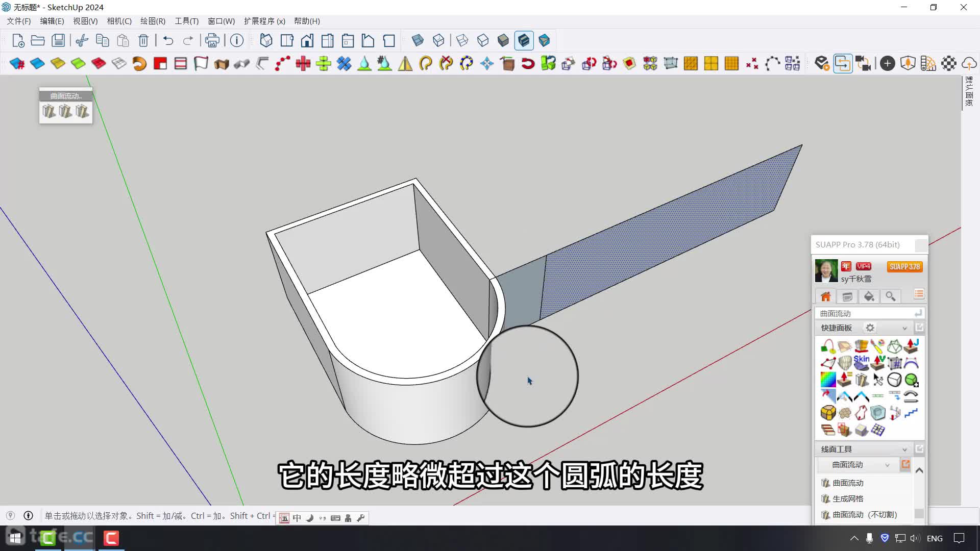Open the 相机(C) menu
Image resolution: width=980 pixels, height=551 pixels.
coord(119,21)
